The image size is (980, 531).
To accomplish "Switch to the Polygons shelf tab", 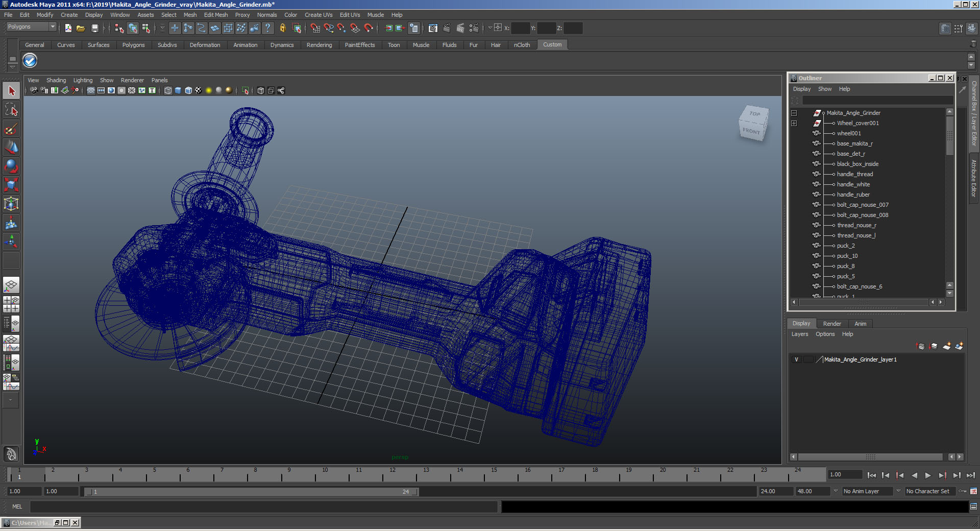I will 133,45.
